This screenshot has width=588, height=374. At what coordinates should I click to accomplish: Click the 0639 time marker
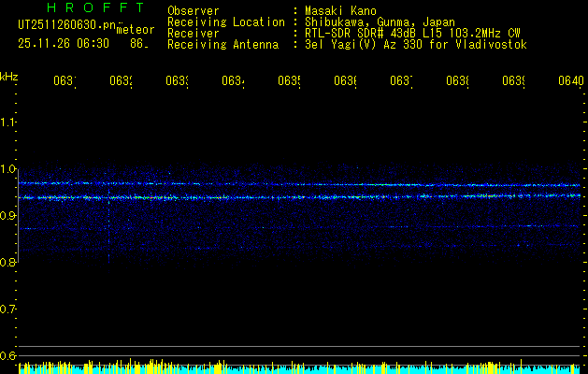point(513,80)
